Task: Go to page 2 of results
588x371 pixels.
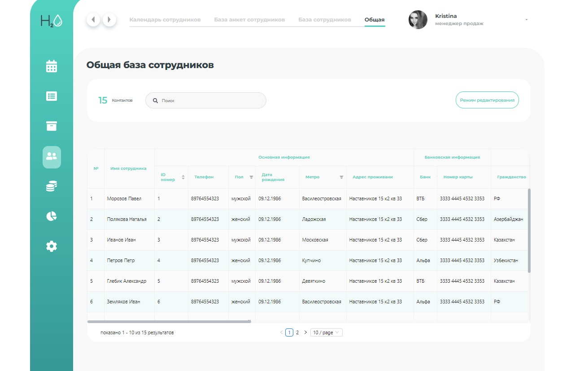Action: [297, 332]
